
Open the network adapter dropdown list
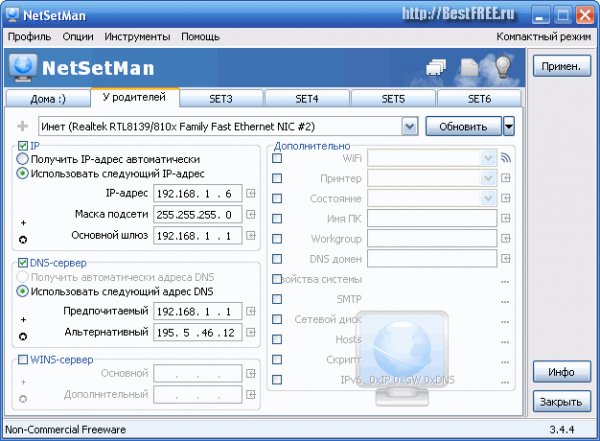(409, 126)
